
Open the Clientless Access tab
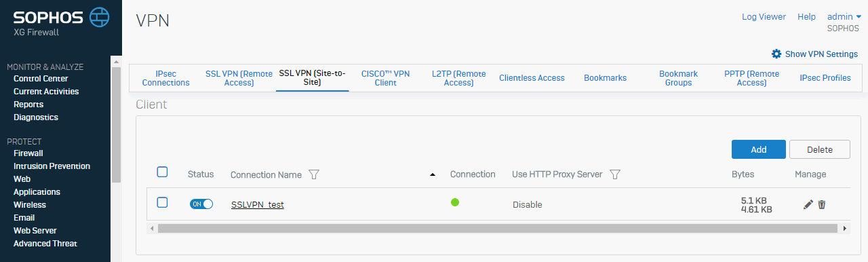[x=532, y=78]
